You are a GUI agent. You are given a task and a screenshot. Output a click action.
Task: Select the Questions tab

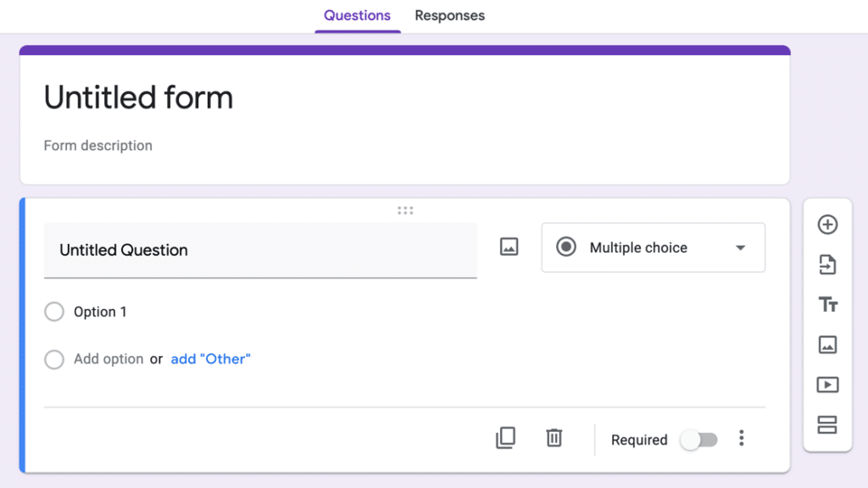tap(357, 15)
